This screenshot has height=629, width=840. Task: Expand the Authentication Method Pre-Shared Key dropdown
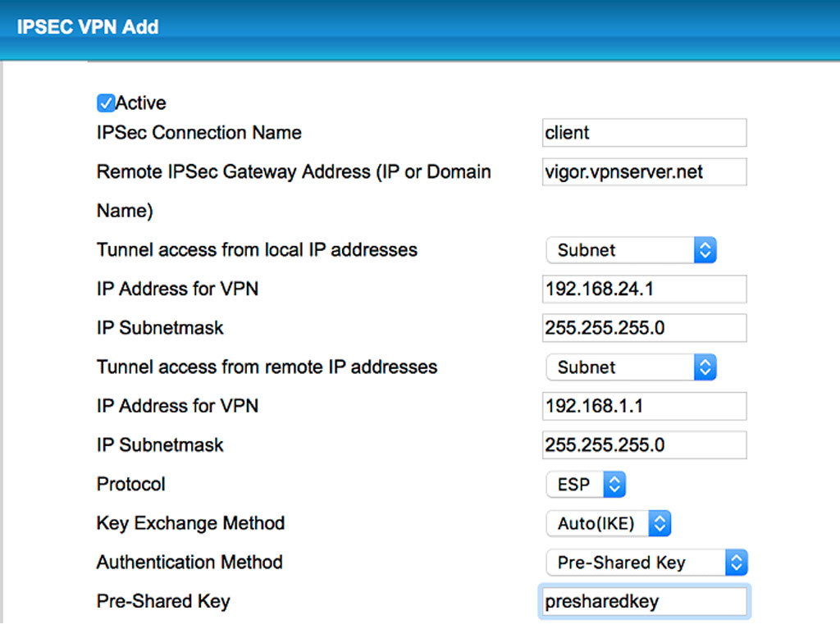click(646, 563)
